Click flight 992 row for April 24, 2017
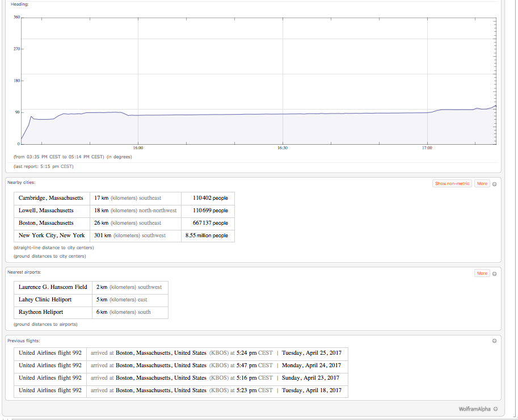This screenshot has width=518, height=420. [181, 366]
